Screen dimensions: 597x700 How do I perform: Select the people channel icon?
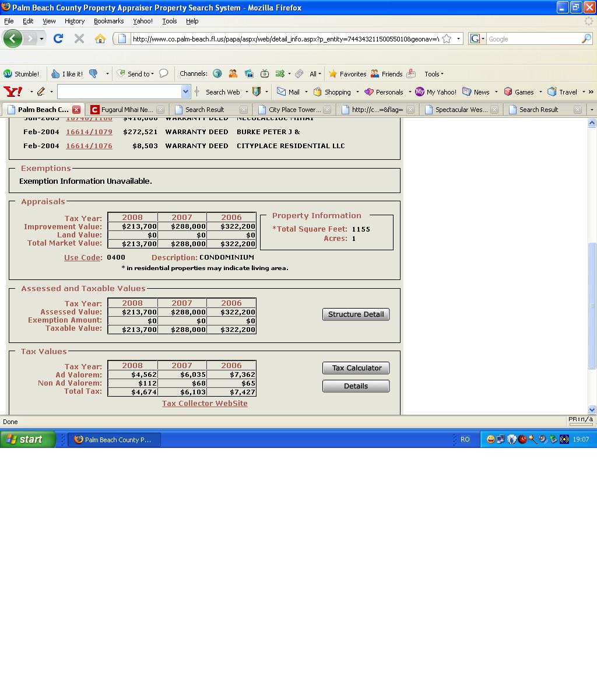tap(233, 73)
